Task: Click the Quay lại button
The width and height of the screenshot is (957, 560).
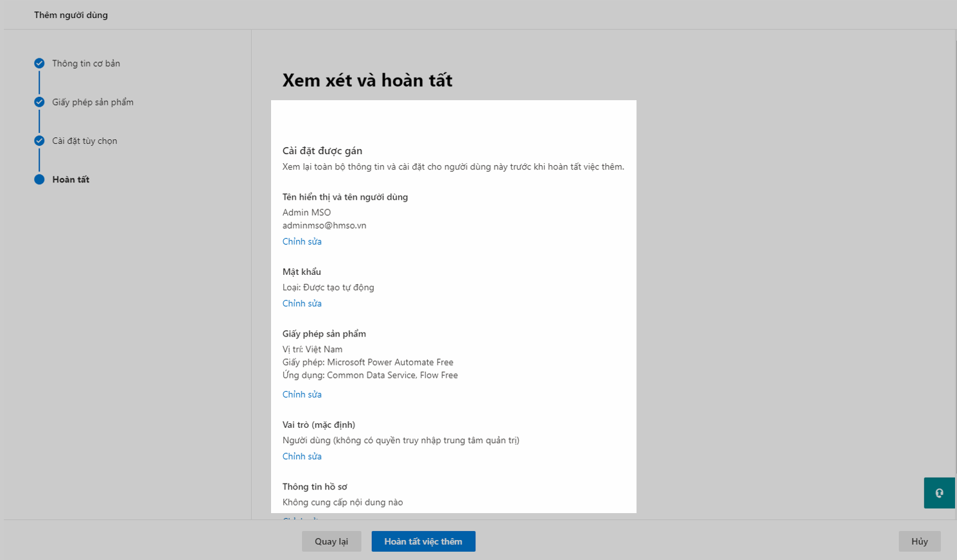Action: [331, 541]
